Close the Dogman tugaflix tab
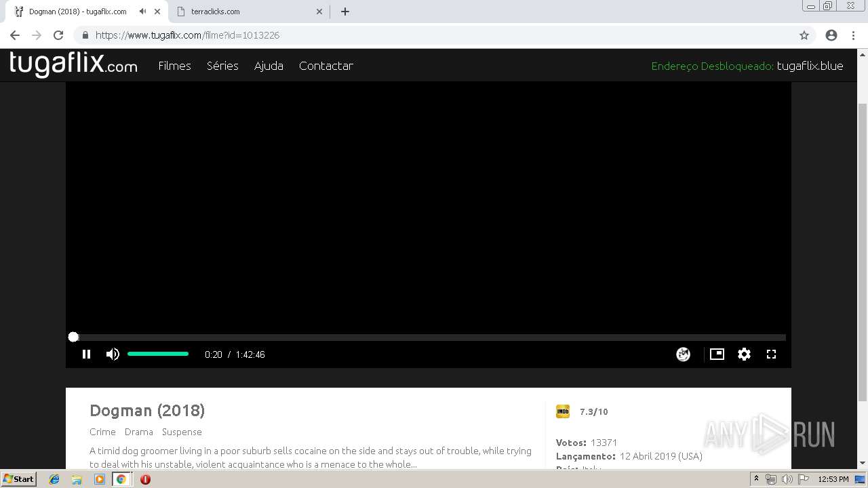 pyautogui.click(x=157, y=12)
